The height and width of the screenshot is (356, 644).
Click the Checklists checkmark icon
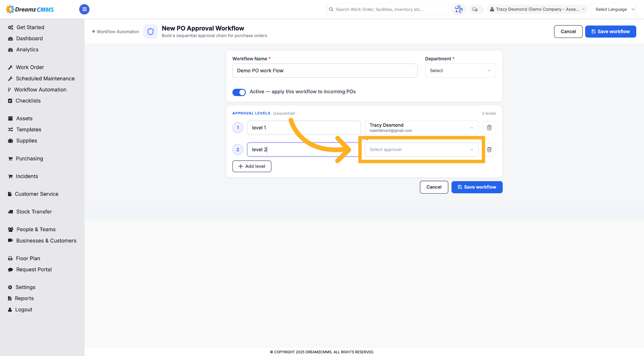click(x=10, y=101)
